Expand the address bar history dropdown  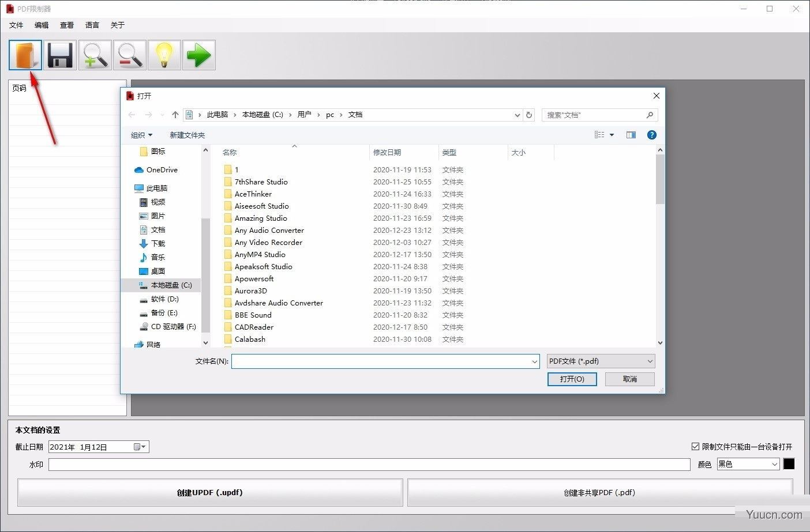coord(517,115)
